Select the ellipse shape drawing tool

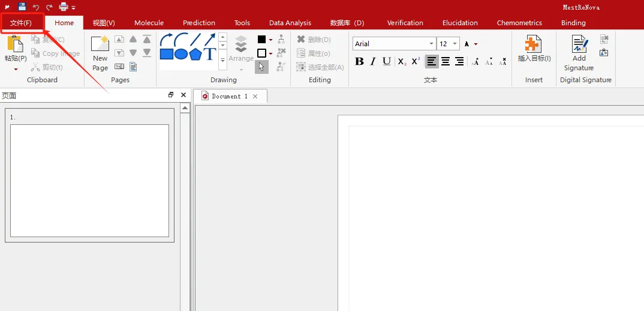click(x=181, y=54)
